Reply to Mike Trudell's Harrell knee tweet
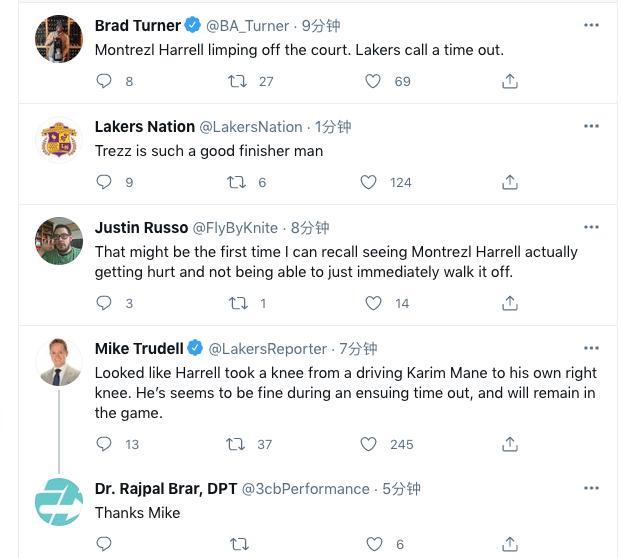 [104, 444]
